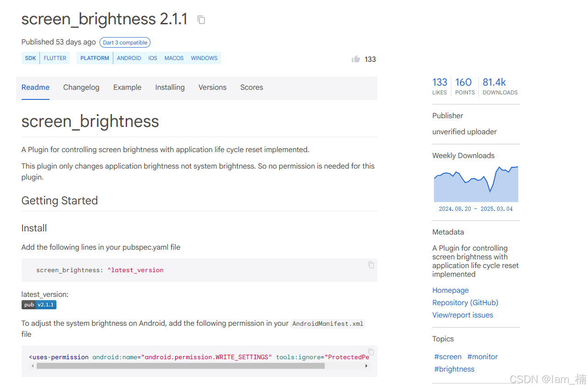
Task: Click the 'Getting Started' heading
Action: click(x=60, y=201)
